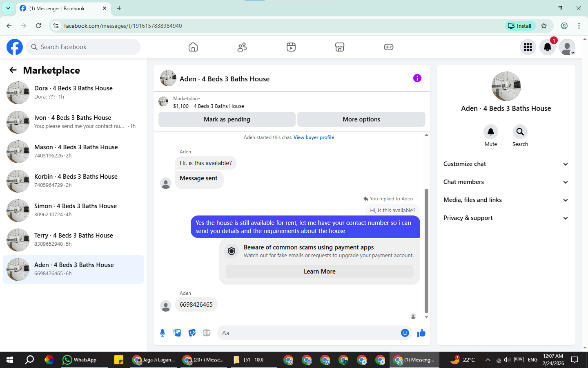Choose a sticker icon

(192, 333)
